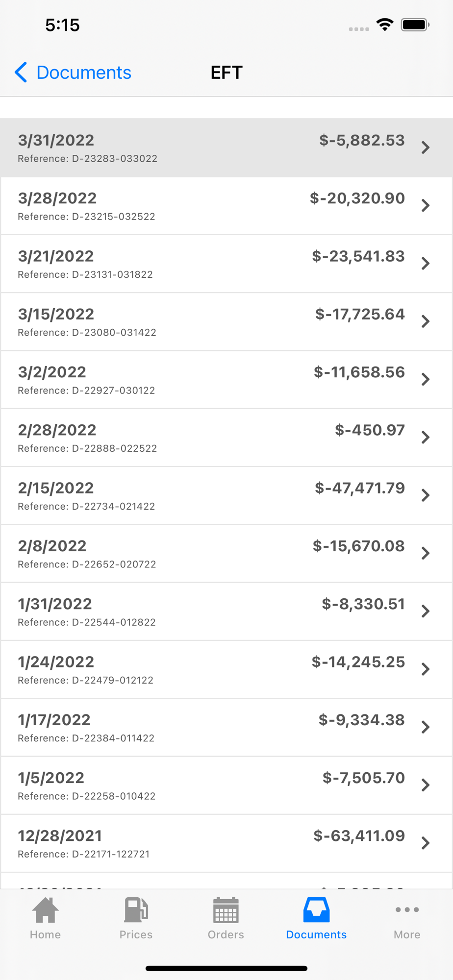This screenshot has height=980, width=453.
Task: Expand the 3/28/2022 entry chevron
Action: tap(426, 205)
